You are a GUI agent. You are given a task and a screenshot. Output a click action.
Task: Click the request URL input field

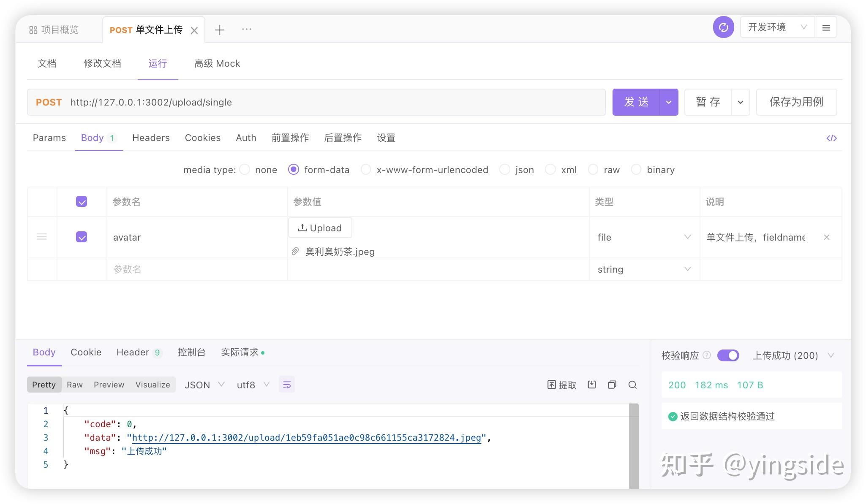(316, 102)
